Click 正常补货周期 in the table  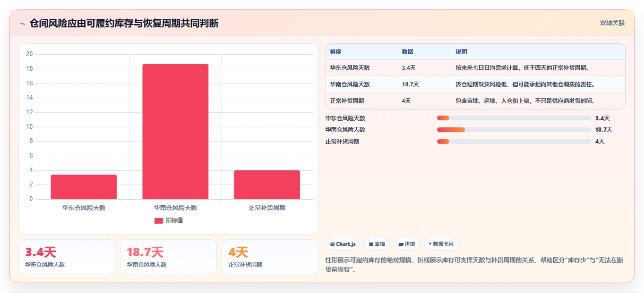pos(347,101)
